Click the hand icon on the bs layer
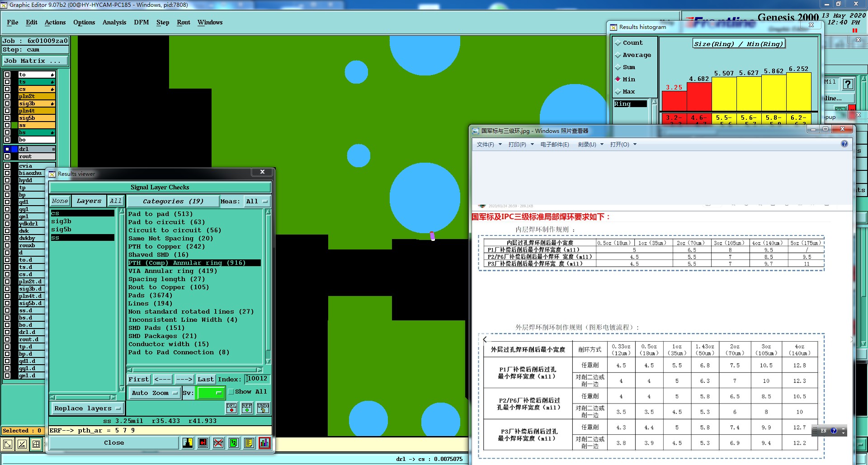This screenshot has width=868, height=465. coord(52,132)
